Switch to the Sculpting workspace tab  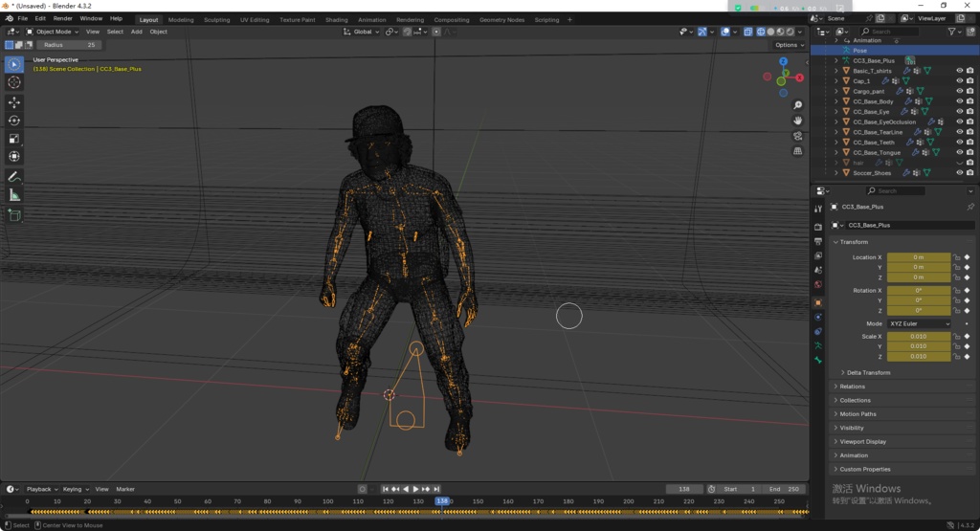tap(217, 19)
